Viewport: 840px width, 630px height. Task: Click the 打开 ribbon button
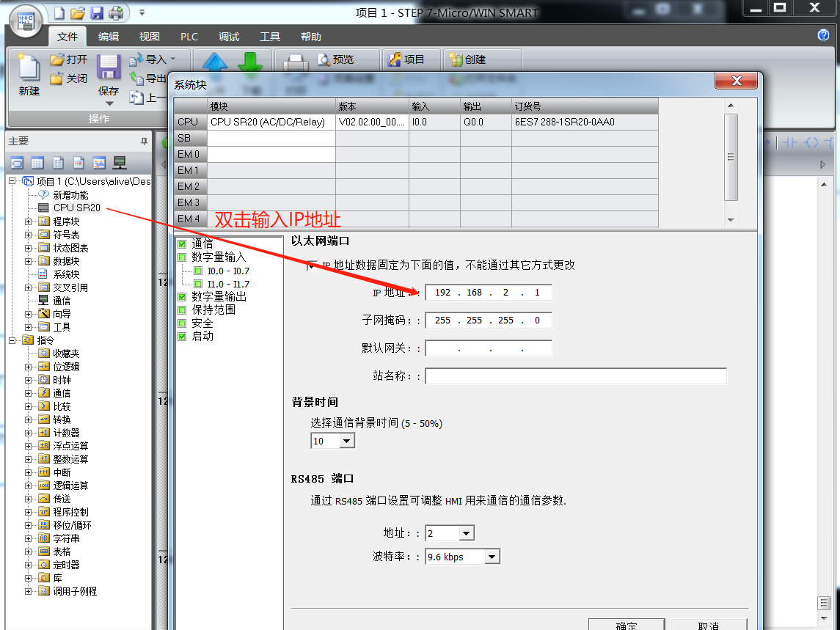click(x=68, y=59)
